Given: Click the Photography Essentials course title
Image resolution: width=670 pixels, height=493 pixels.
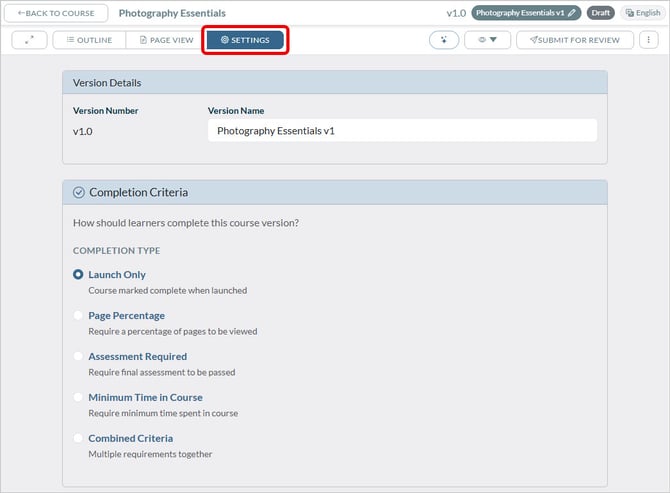Looking at the screenshot, I should tap(172, 13).
